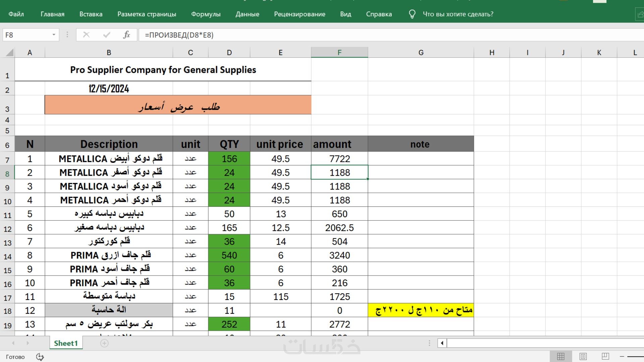Click the Insert Function fx icon
This screenshot has height=362, width=644.
coord(126,35)
